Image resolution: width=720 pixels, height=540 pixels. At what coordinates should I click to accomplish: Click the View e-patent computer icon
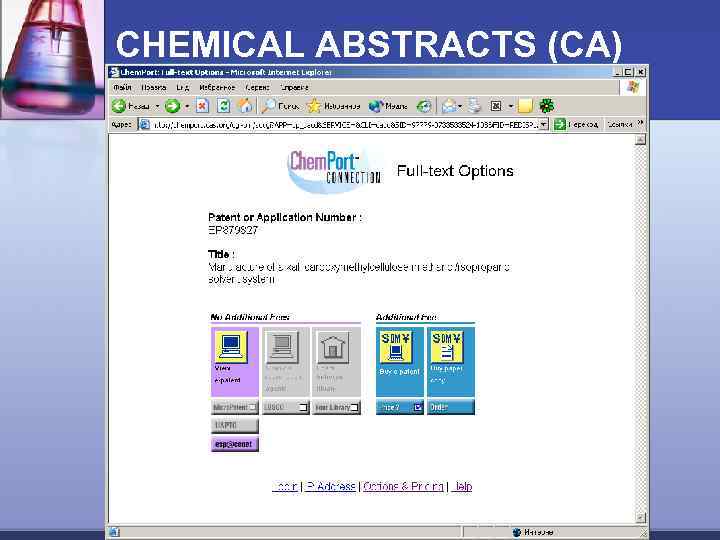point(231,347)
